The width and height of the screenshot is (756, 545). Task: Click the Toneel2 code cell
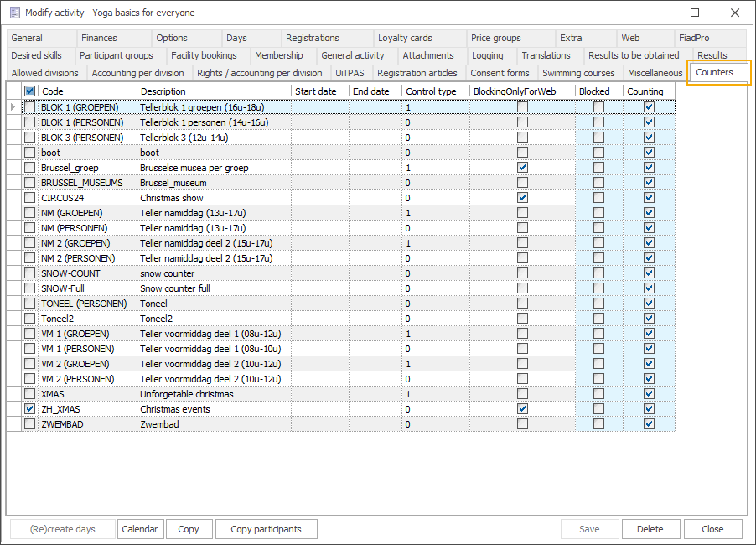87,319
